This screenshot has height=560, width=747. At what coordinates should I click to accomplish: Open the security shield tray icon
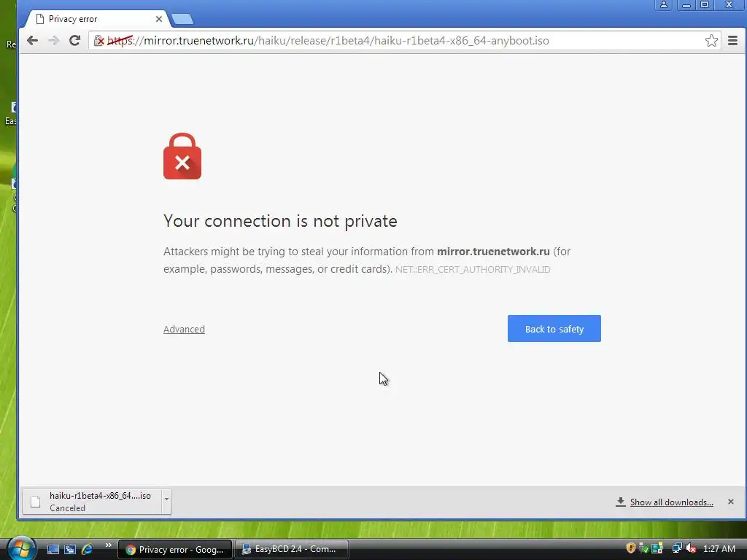pos(631,548)
